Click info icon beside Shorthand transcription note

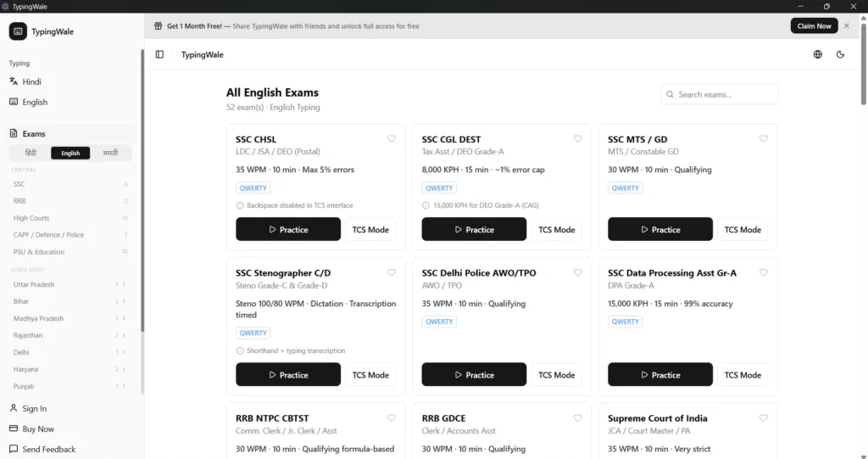pos(240,351)
